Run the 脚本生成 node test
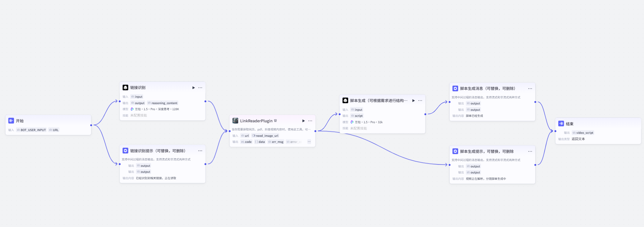Image resolution: width=644 pixels, height=227 pixels. point(413,100)
